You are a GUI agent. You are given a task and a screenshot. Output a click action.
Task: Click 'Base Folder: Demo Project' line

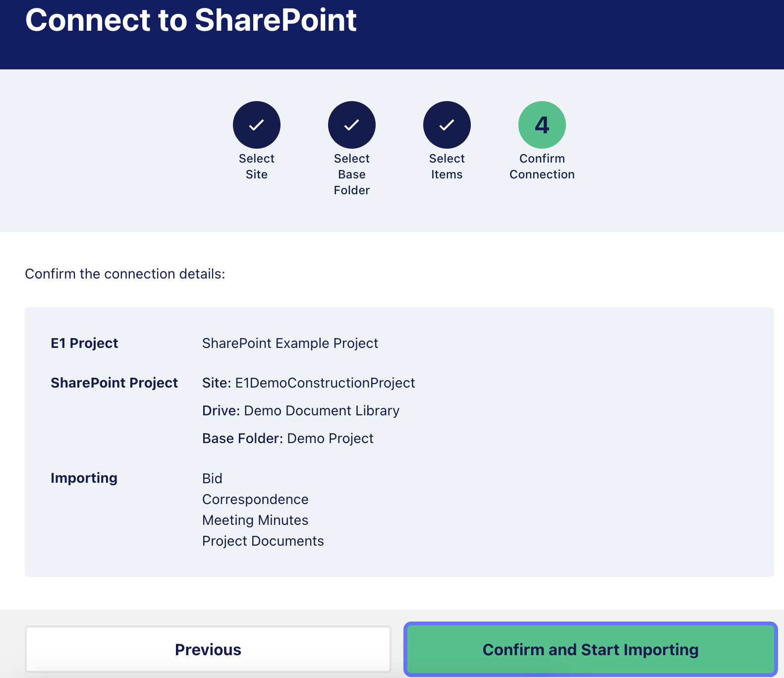(288, 439)
